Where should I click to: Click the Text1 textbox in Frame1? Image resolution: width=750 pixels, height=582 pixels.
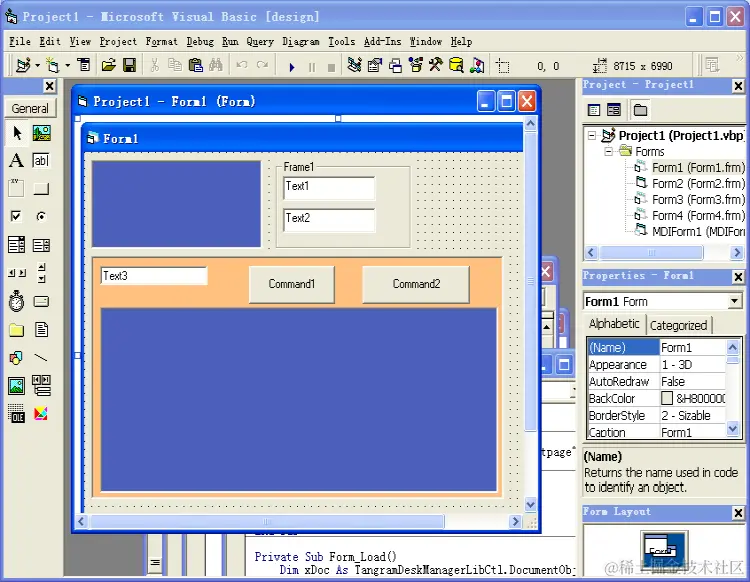(x=329, y=188)
